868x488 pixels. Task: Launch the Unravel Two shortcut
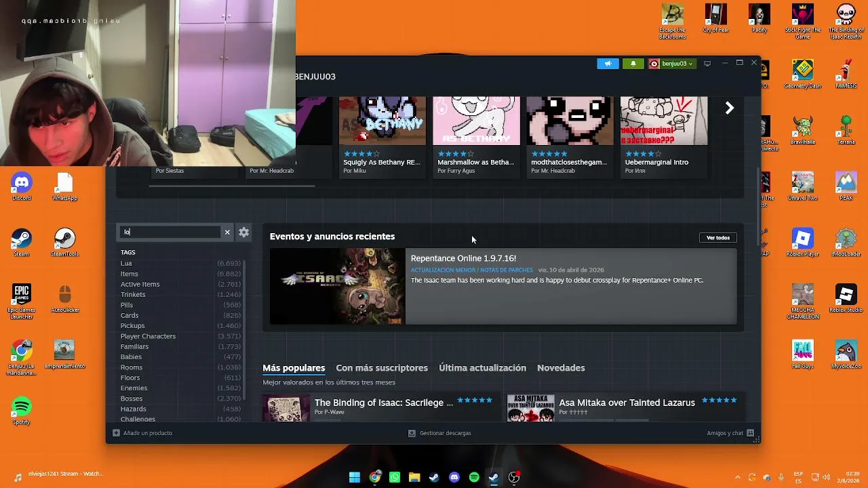point(803,186)
